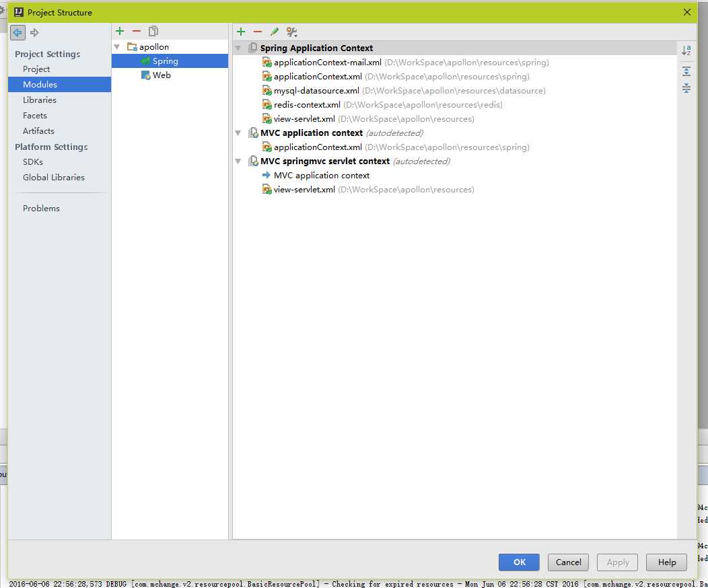Collapse the MVC springmvc servlet context group
This screenshot has height=588, width=708.
[x=238, y=161]
